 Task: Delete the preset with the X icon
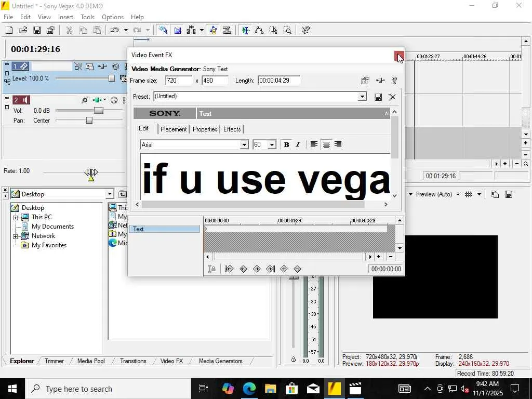coord(392,97)
